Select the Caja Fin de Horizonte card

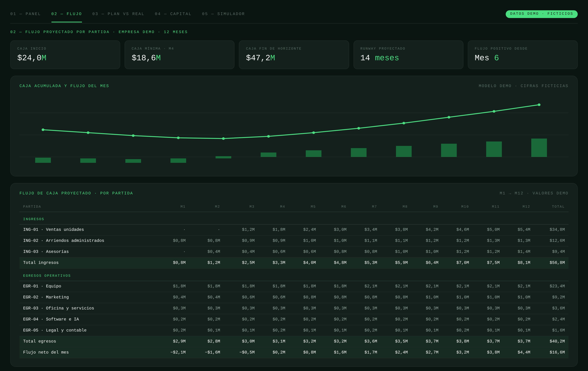pyautogui.click(x=294, y=55)
